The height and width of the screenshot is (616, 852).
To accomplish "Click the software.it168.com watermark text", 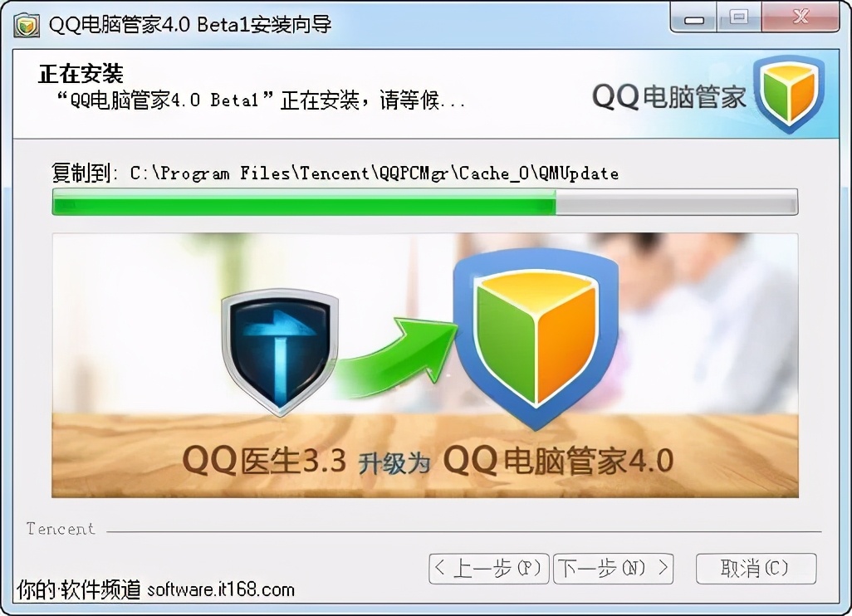I will point(221,590).
